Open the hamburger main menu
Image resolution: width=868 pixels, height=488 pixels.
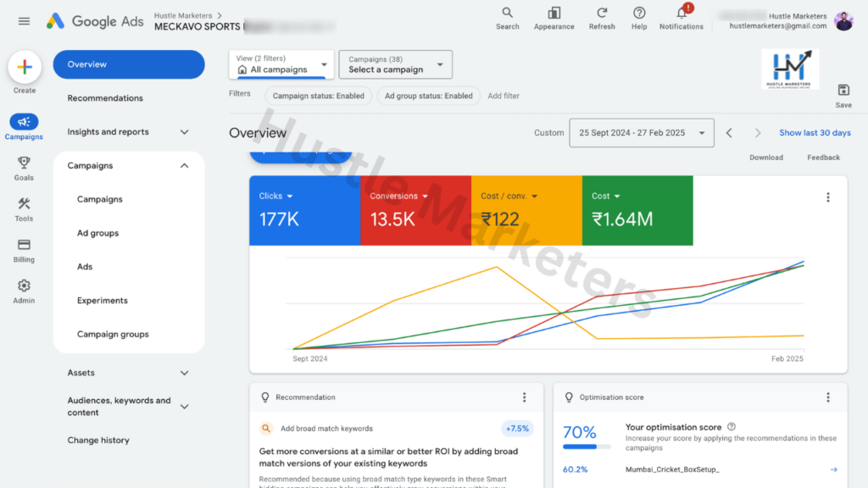point(24,21)
